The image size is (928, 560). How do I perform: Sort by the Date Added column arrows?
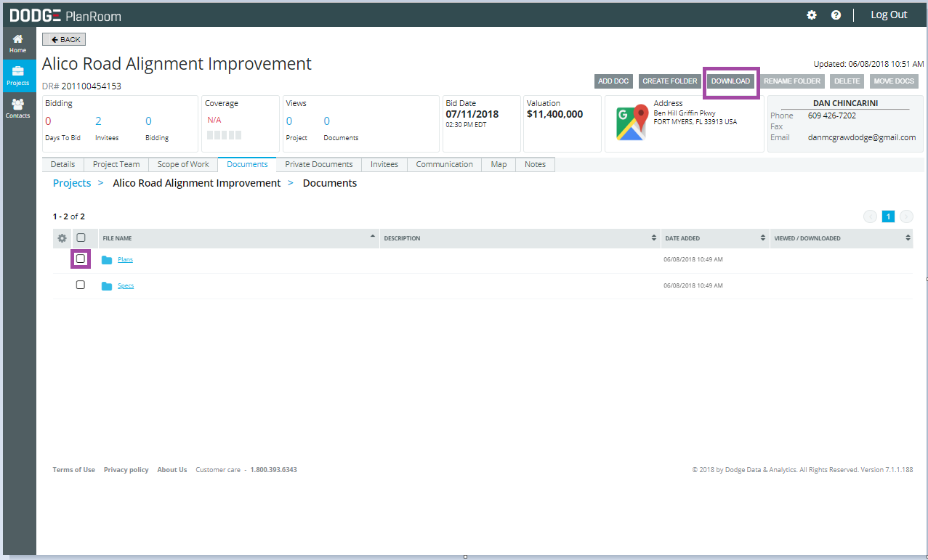coord(763,238)
